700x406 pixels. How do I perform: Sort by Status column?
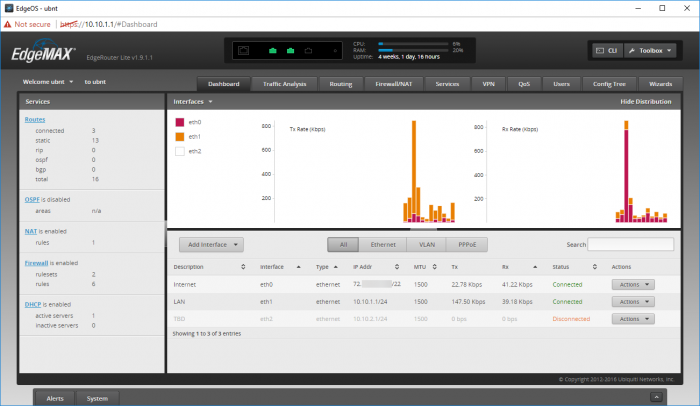(575, 267)
